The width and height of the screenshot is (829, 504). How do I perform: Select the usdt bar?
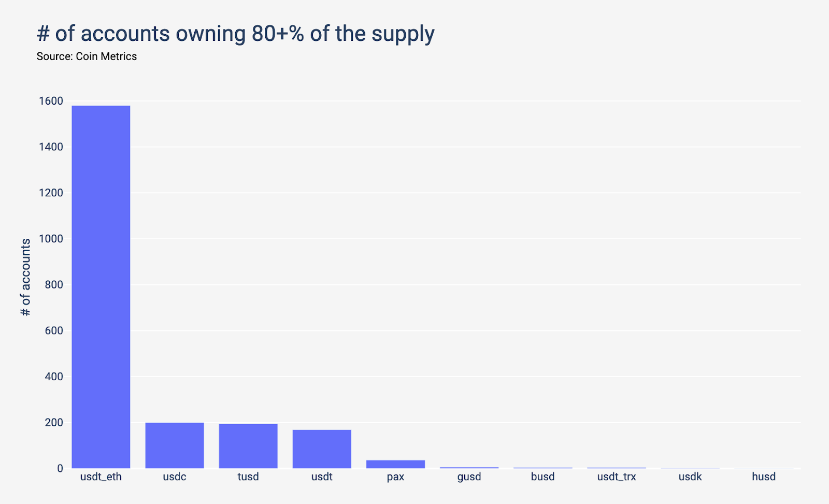coord(322,449)
